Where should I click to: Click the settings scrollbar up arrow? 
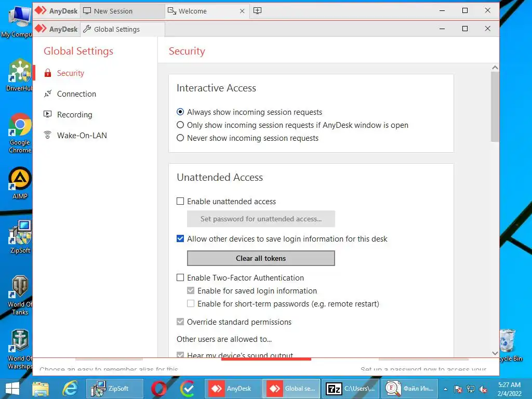pos(495,68)
